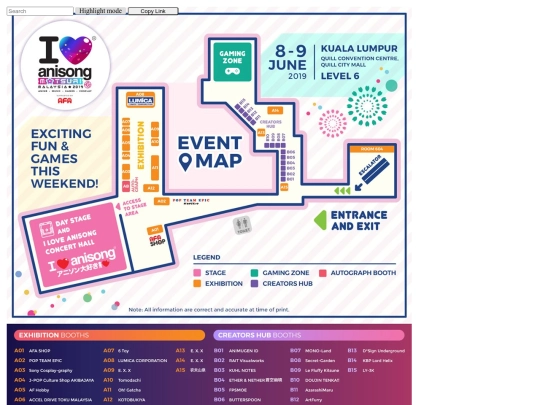Image resolution: width=540 pixels, height=405 pixels.
Task: Click the B01 ANIMUGEN ID listing
Action: (x=236, y=351)
